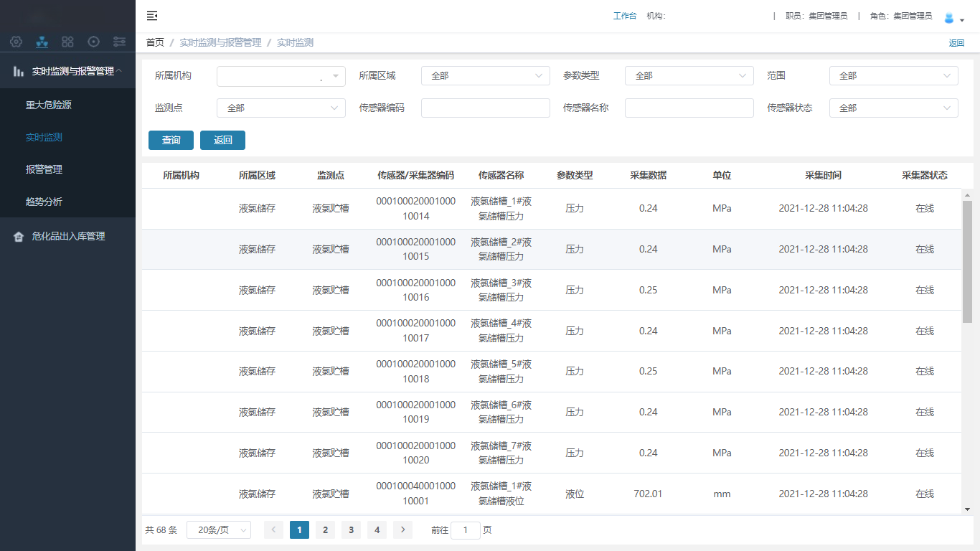Viewport: 980px width, 551px height.
Task: Click the 工作台 link in header
Action: click(624, 16)
